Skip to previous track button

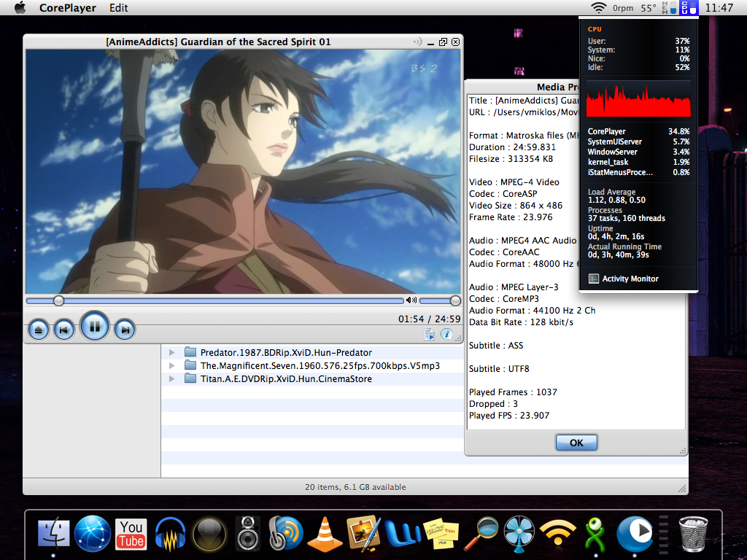(64, 330)
